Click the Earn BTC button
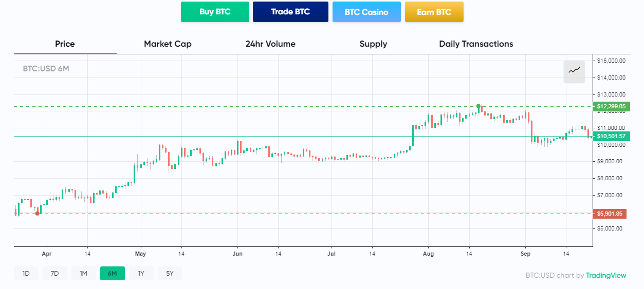Image resolution: width=644 pixels, height=289 pixels. coord(434,12)
